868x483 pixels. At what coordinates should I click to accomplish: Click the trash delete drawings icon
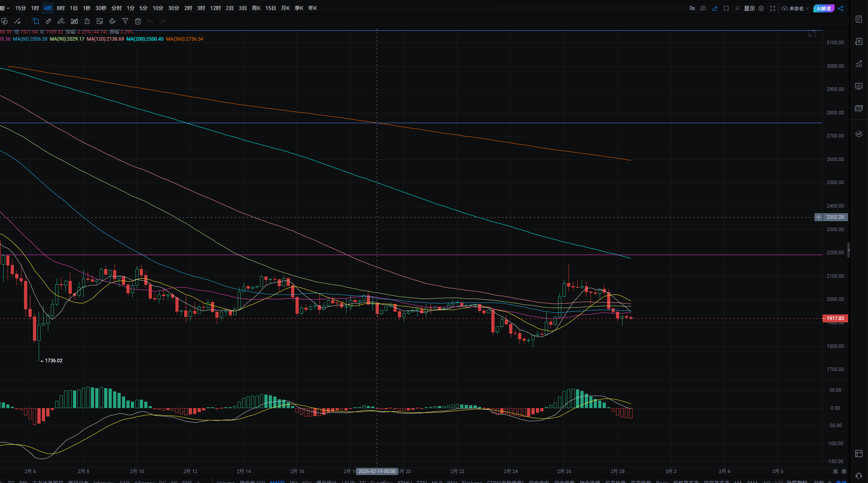[x=138, y=22]
